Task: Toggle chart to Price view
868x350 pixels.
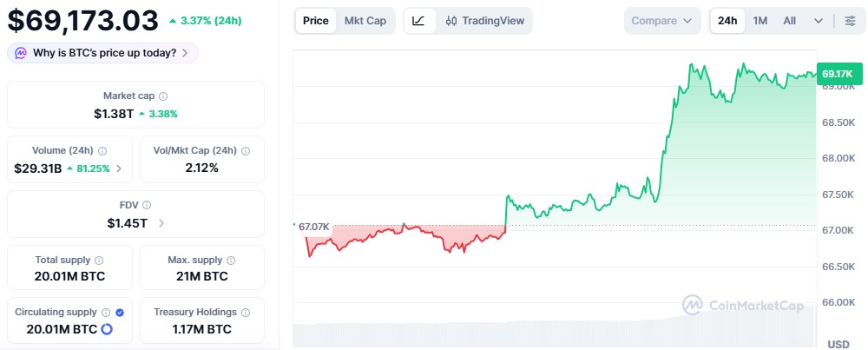Action: coord(316,21)
